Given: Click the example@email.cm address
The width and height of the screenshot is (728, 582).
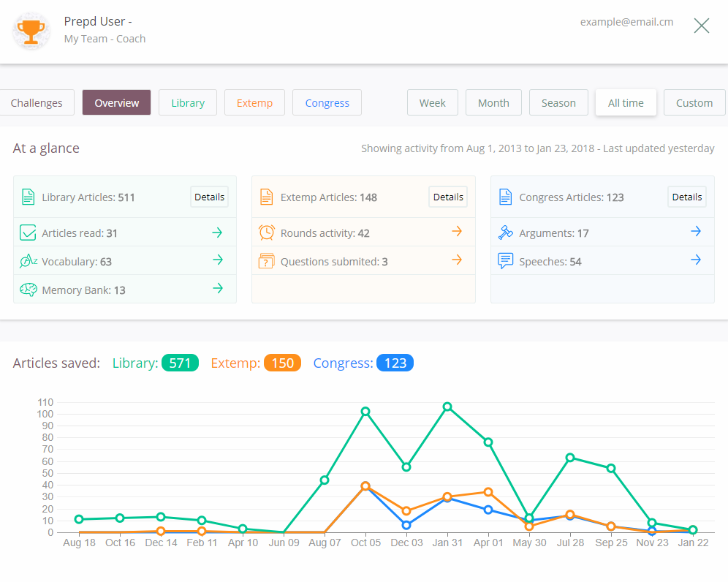Looking at the screenshot, I should pyautogui.click(x=626, y=22).
